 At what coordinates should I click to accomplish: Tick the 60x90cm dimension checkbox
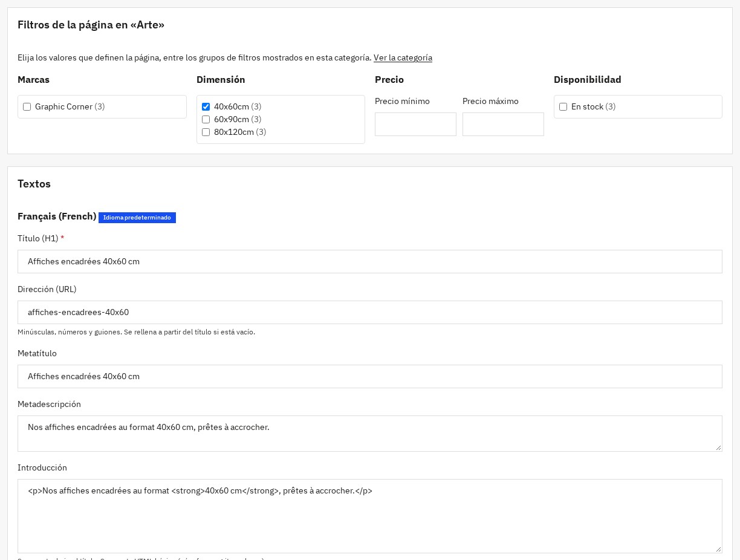coord(206,120)
